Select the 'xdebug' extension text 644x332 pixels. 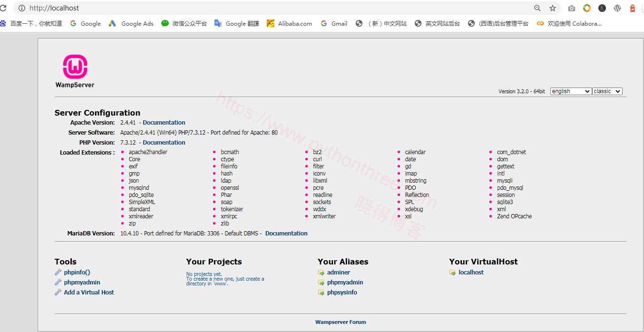point(414,209)
